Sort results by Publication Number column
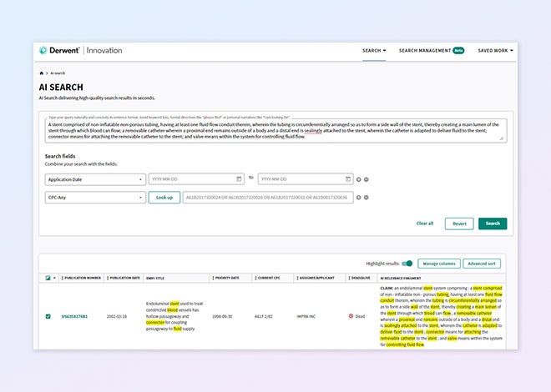 tap(82, 278)
